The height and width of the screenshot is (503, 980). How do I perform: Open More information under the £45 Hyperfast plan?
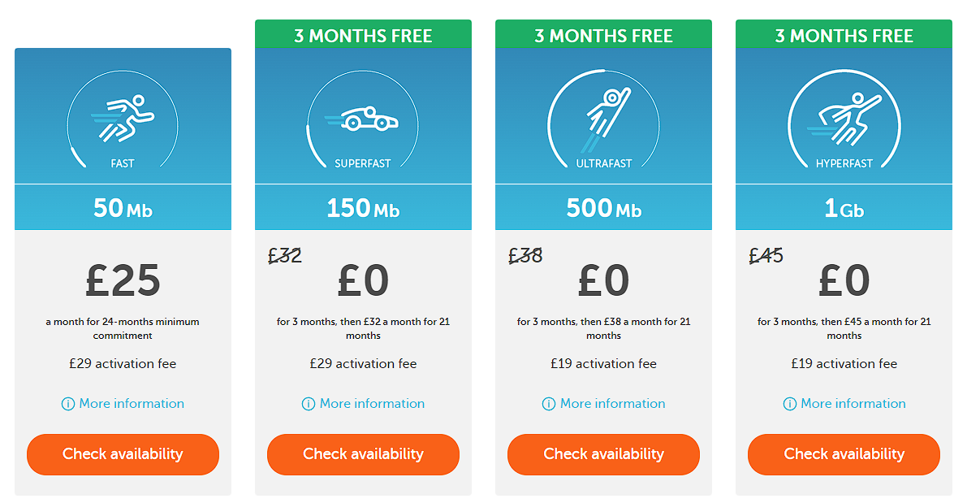(x=853, y=404)
